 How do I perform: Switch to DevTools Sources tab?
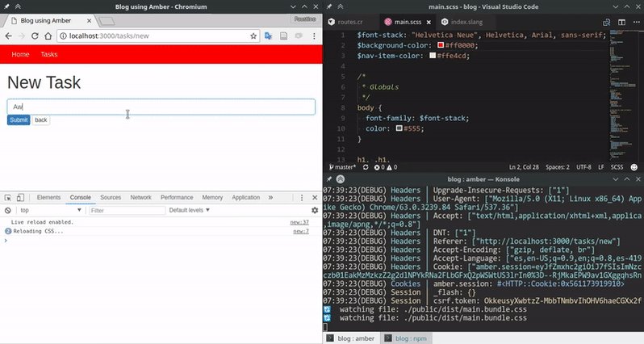[x=111, y=198]
